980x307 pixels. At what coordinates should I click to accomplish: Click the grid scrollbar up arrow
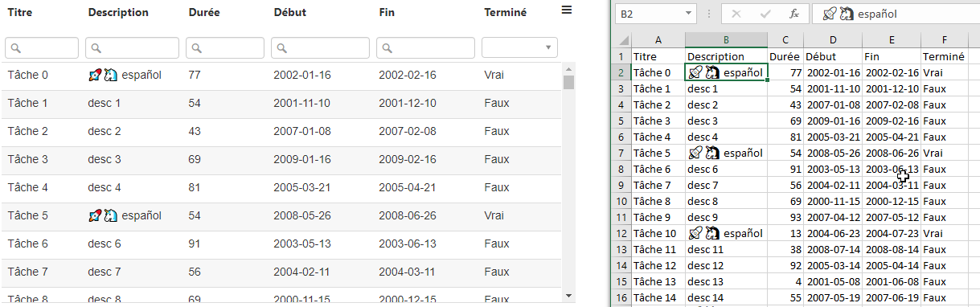(x=568, y=68)
